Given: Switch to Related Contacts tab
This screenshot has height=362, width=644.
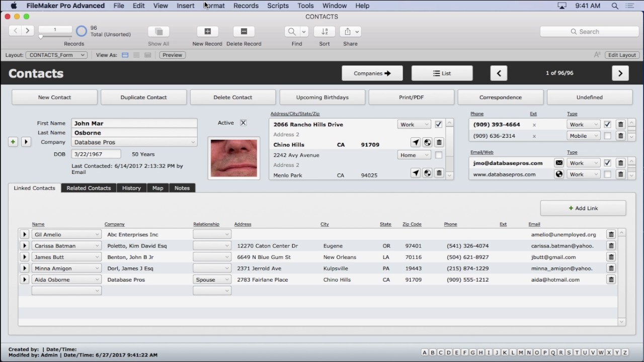Looking at the screenshot, I should pyautogui.click(x=89, y=188).
